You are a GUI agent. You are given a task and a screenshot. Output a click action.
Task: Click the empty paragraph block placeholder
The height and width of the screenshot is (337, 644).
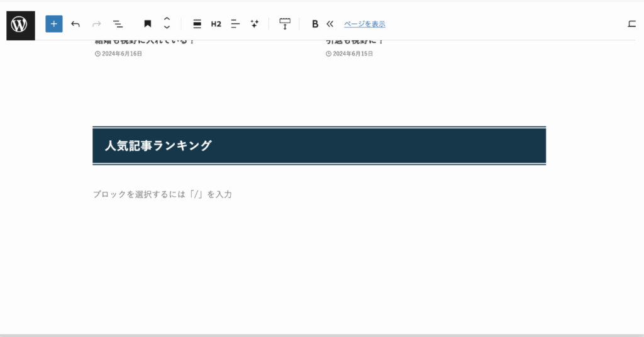click(x=162, y=194)
